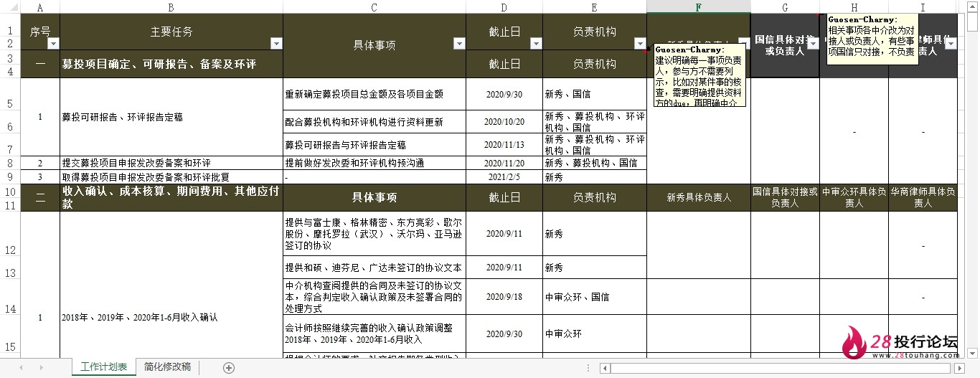This screenshot has height=378, width=980.
Task: Click the tab bar splitter dots handle
Action: [x=589, y=368]
